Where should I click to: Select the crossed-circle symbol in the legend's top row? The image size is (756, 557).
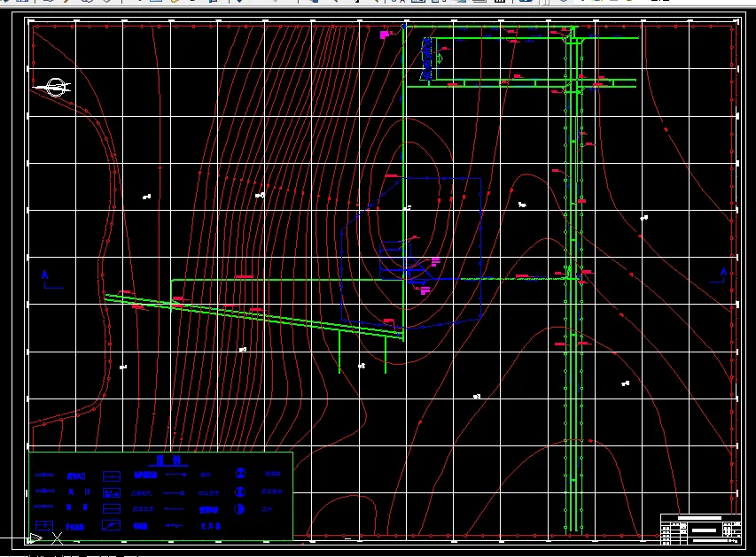[240, 473]
